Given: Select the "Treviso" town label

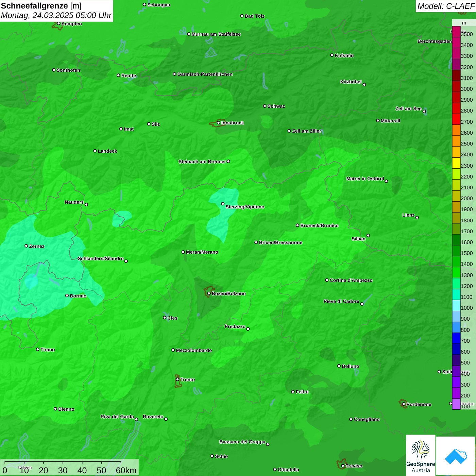Looking at the screenshot, I should point(354,466).
